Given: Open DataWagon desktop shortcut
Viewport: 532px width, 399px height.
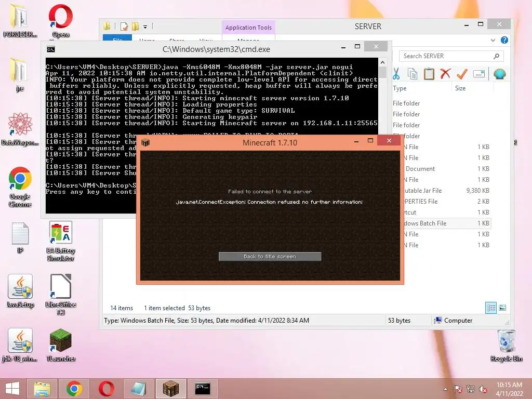Looking at the screenshot, I should coord(20,129).
